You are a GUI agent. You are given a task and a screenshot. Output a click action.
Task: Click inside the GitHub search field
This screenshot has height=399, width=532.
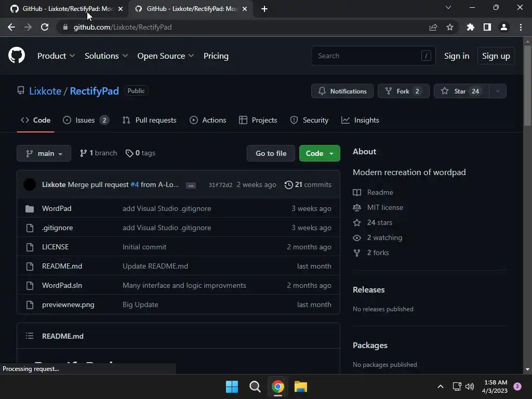(373, 56)
